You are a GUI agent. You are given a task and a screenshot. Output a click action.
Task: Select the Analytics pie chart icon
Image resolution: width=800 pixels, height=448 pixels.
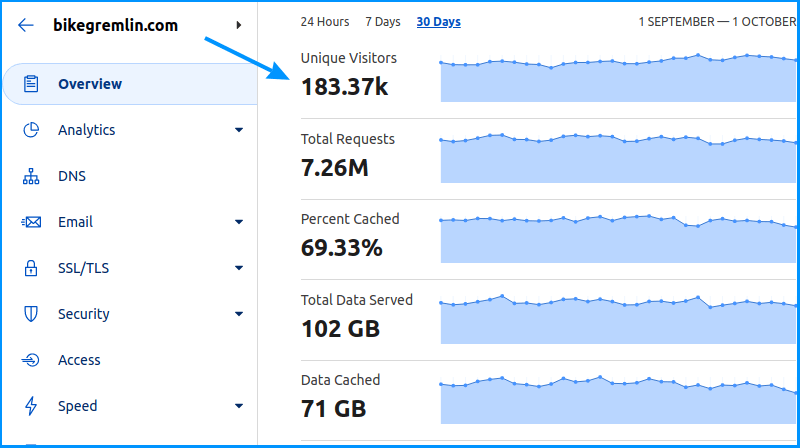[x=31, y=130]
